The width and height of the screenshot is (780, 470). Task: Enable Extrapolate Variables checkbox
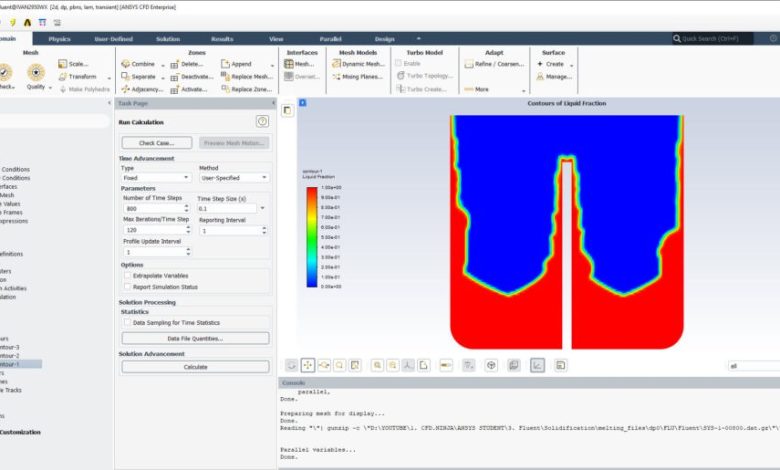127,275
